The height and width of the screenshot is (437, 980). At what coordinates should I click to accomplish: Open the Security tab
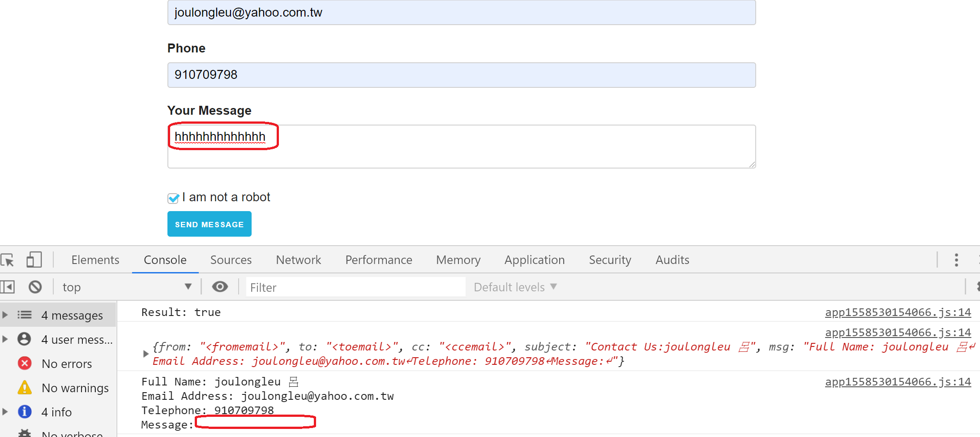pyautogui.click(x=610, y=260)
